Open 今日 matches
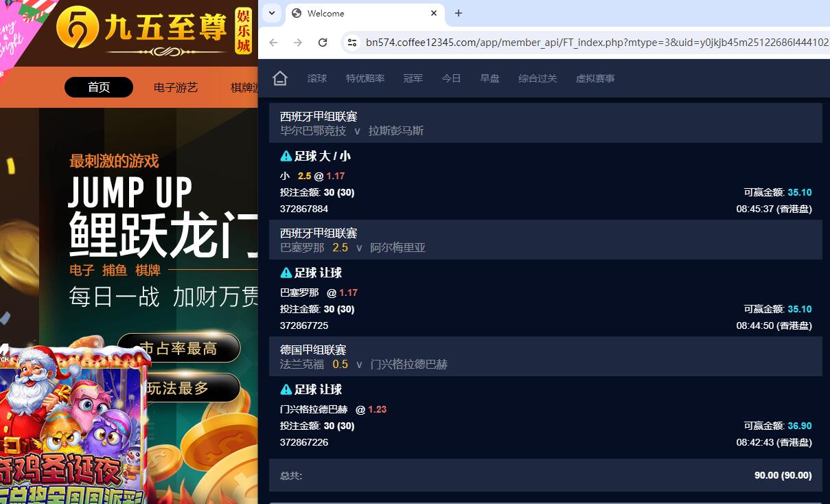Viewport: 830px width, 504px height. (451, 78)
